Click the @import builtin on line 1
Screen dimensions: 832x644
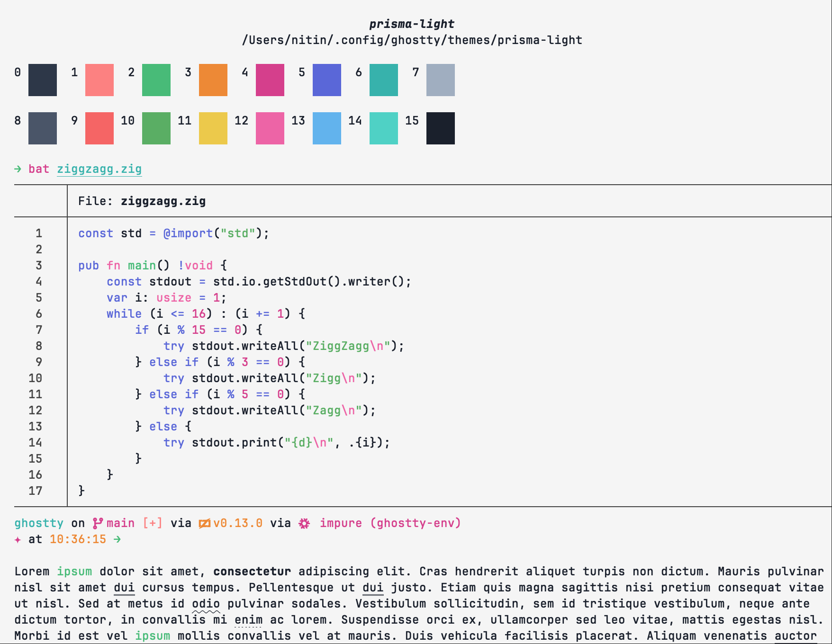point(188,233)
